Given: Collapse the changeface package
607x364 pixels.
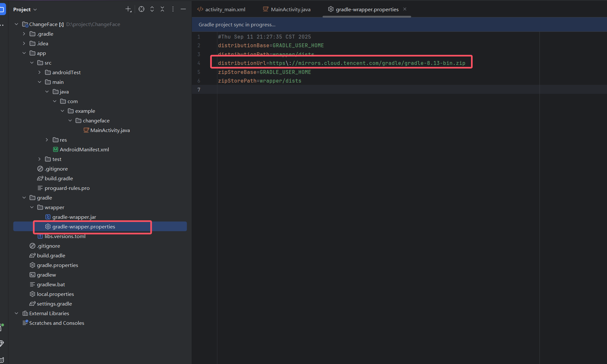Looking at the screenshot, I should (70, 120).
